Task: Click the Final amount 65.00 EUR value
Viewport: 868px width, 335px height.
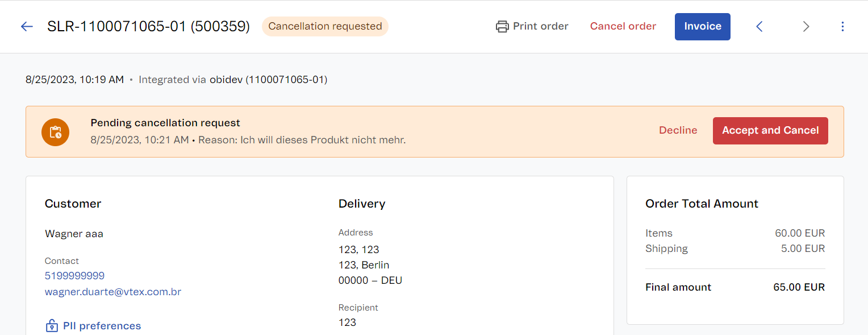Action: (x=799, y=287)
